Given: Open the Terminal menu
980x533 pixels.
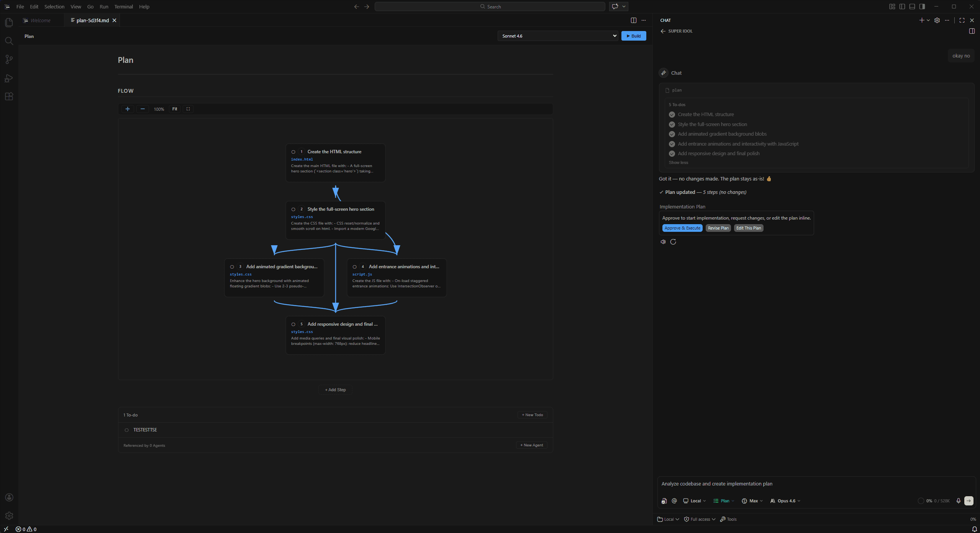Looking at the screenshot, I should pos(123,7).
